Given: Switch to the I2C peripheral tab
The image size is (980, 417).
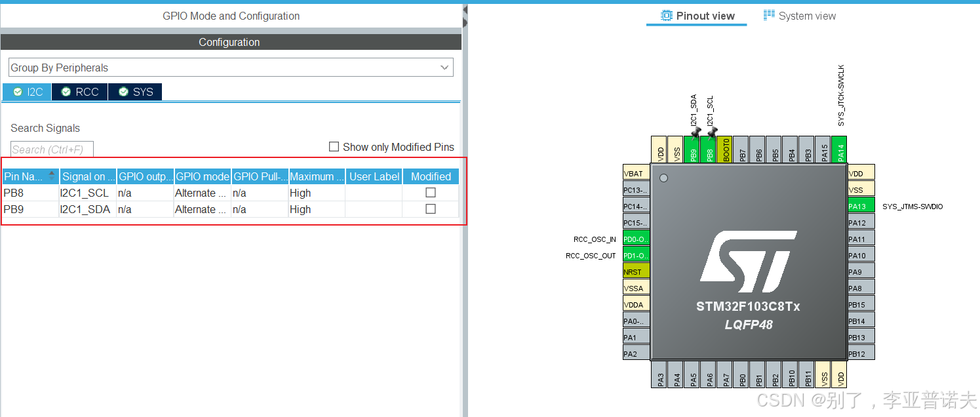Looking at the screenshot, I should pyautogui.click(x=28, y=92).
